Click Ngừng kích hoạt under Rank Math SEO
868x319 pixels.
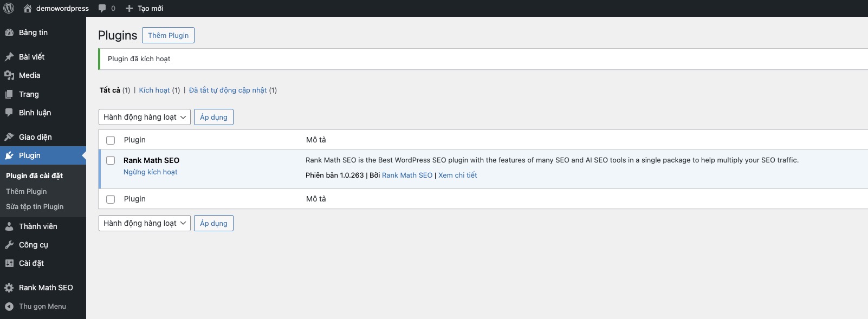click(150, 172)
